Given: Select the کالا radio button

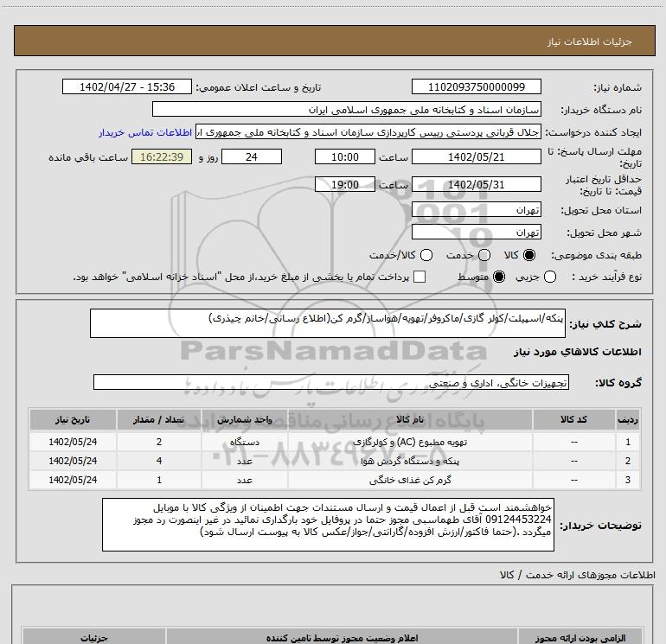Looking at the screenshot, I should pos(529,255).
